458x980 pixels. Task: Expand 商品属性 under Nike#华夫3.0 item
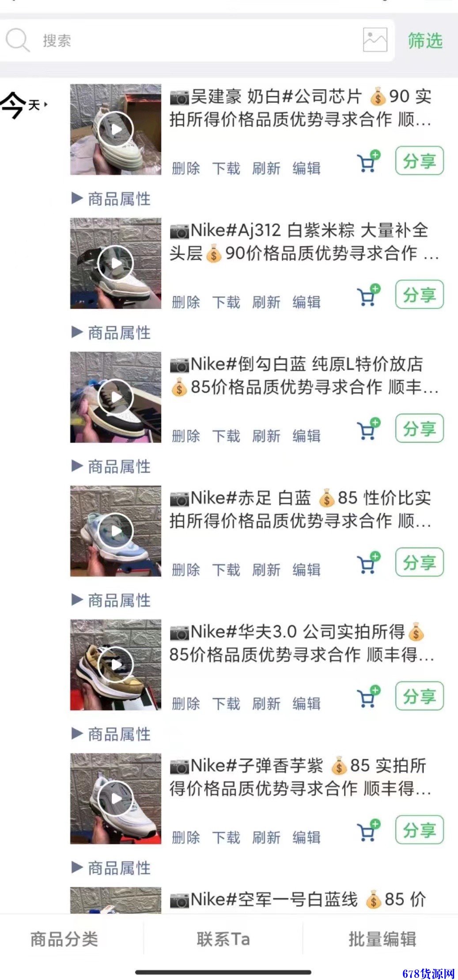click(111, 734)
